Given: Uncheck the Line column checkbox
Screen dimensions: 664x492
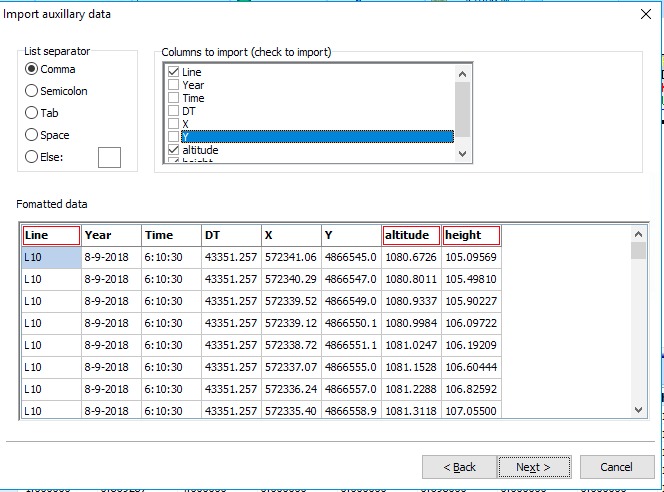Looking at the screenshot, I should (174, 72).
